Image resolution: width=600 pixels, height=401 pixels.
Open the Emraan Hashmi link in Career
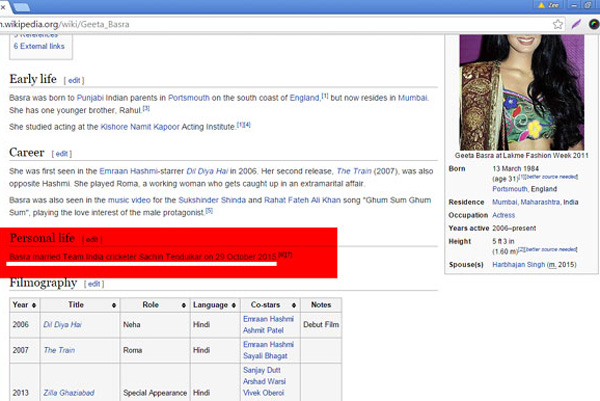pos(129,171)
